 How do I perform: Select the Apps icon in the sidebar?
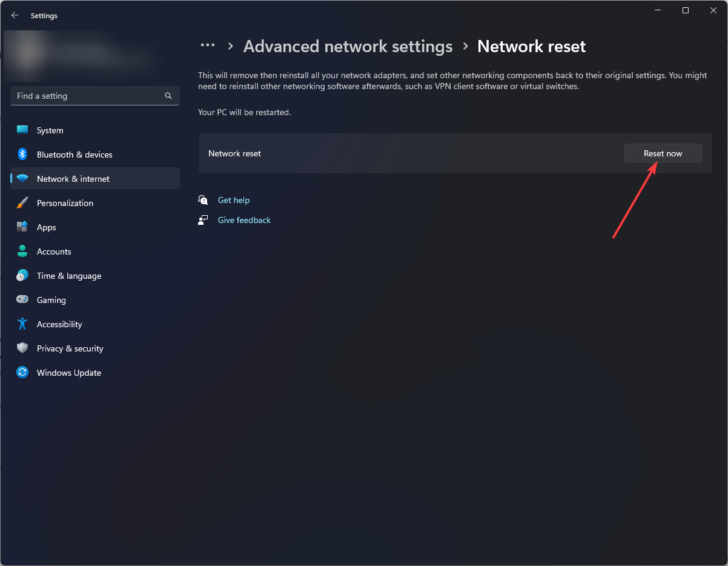point(22,227)
